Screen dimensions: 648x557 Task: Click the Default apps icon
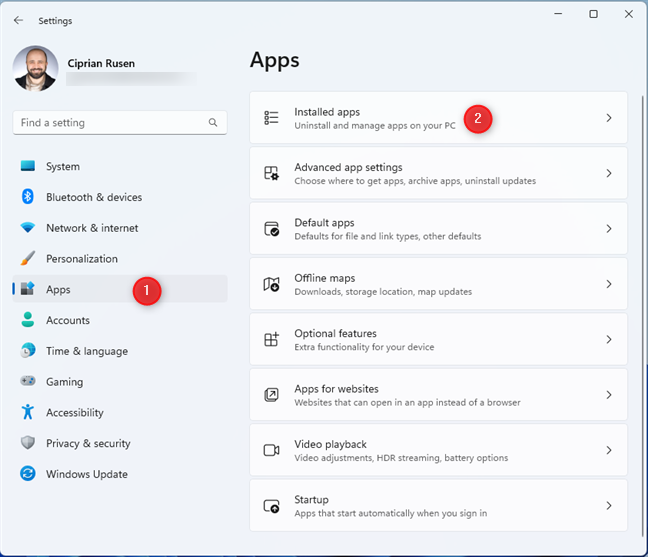pyautogui.click(x=272, y=229)
